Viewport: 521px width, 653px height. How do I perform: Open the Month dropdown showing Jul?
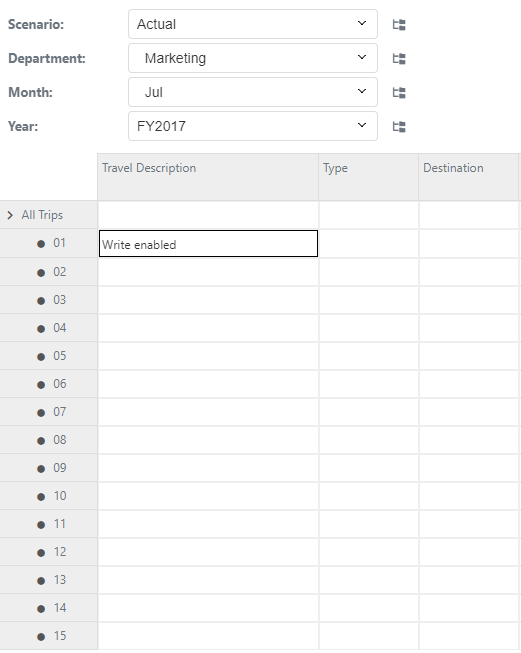[253, 92]
